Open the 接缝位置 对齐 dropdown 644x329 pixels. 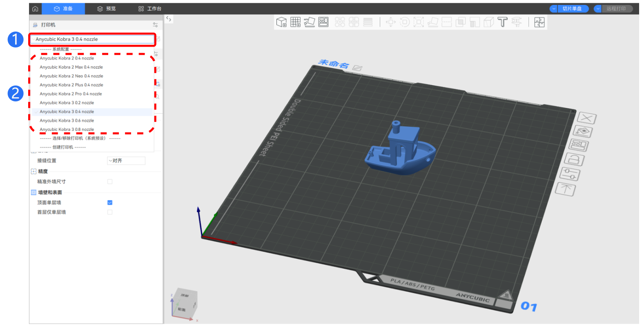[126, 161]
